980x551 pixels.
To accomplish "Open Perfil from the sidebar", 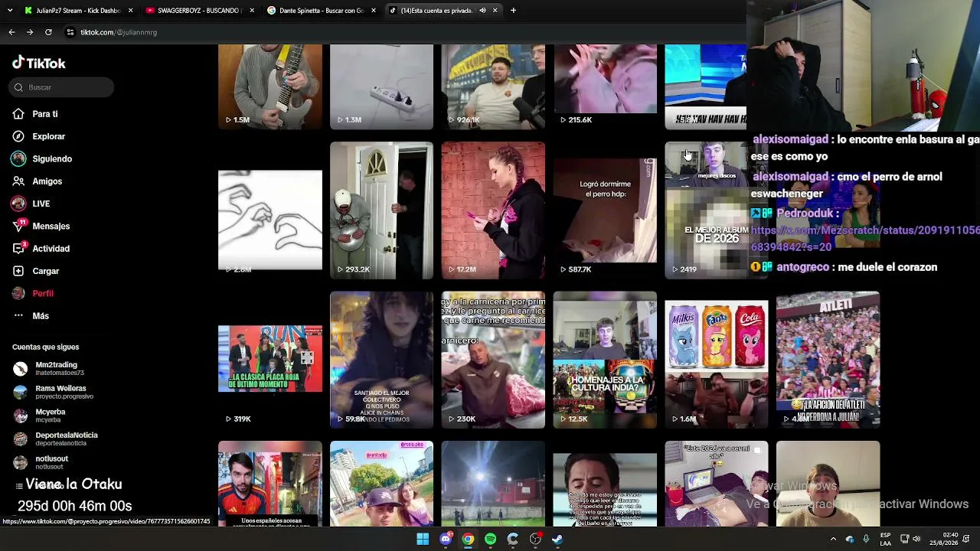I will click(x=43, y=294).
